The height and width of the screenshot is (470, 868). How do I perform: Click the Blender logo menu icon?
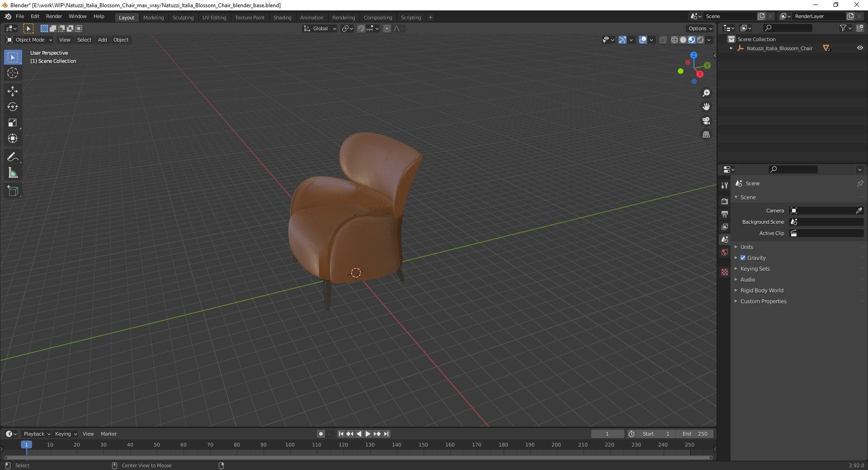pos(8,16)
